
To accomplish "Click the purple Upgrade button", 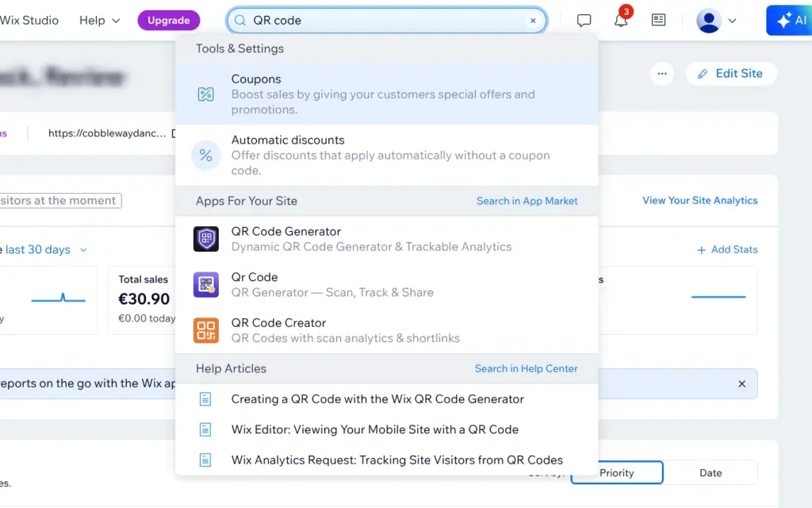I will [x=168, y=20].
